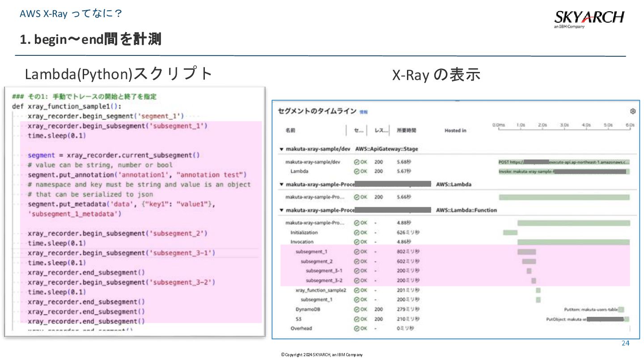Click the code line begin_subsegment('subsegment_3-2')
This screenshot has height=362, width=644.
(121, 282)
